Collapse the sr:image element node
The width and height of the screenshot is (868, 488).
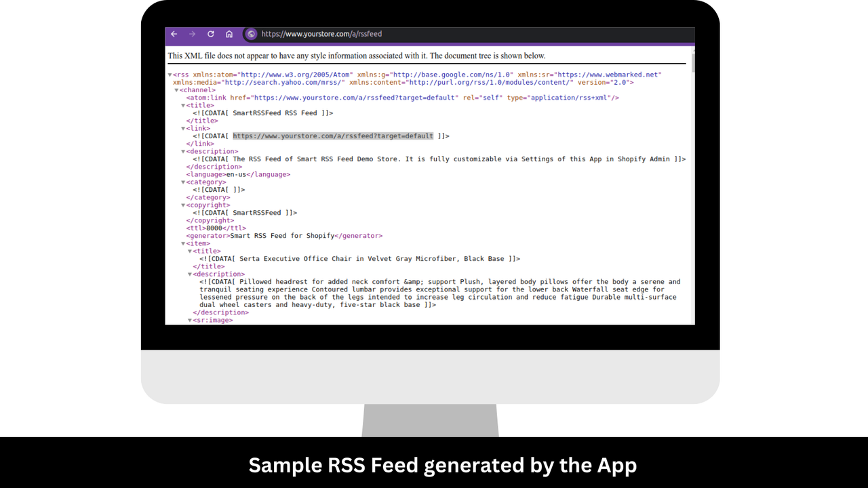click(189, 319)
